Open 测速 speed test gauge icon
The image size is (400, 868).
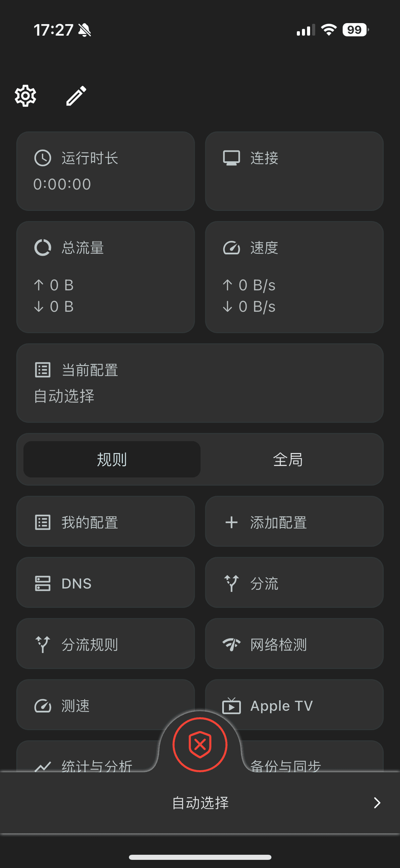(x=43, y=706)
